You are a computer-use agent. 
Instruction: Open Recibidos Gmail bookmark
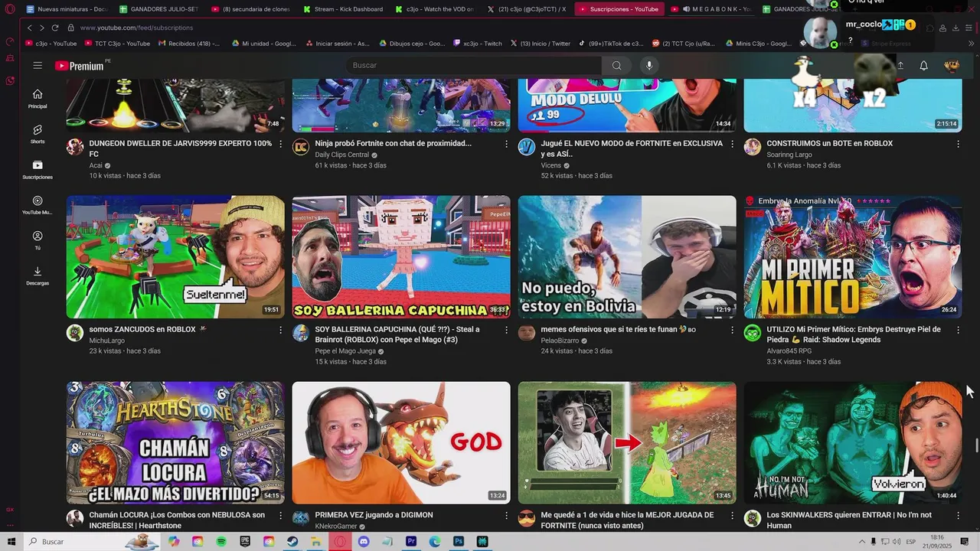188,44
